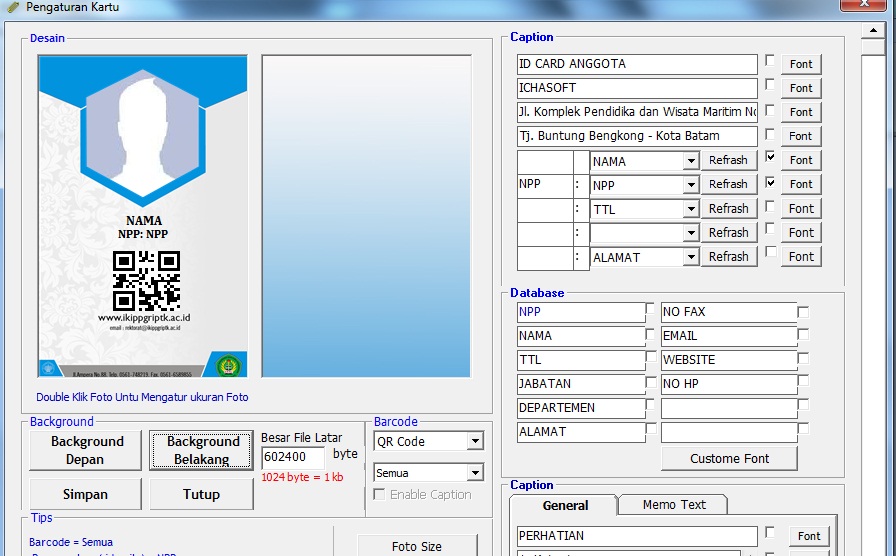Click the Database JABATAN field
896x556 pixels.
point(581,384)
